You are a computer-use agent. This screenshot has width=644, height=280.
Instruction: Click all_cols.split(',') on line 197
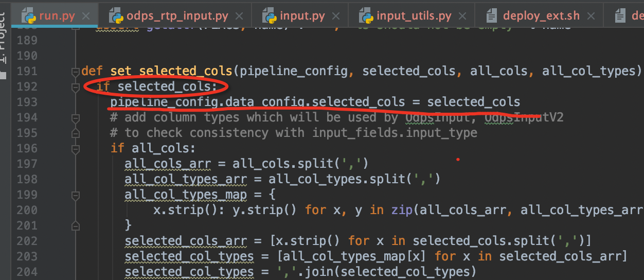(301, 164)
